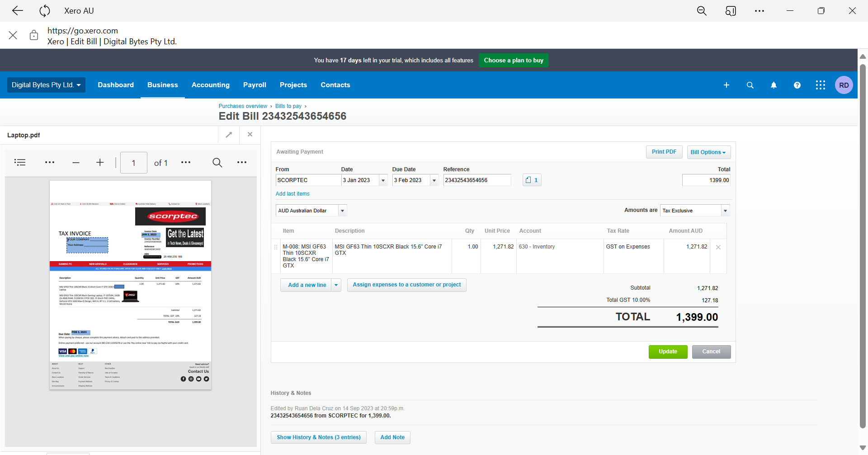The height and width of the screenshot is (455, 868).
Task: Open the attached files icon showing 1
Action: [x=532, y=180]
